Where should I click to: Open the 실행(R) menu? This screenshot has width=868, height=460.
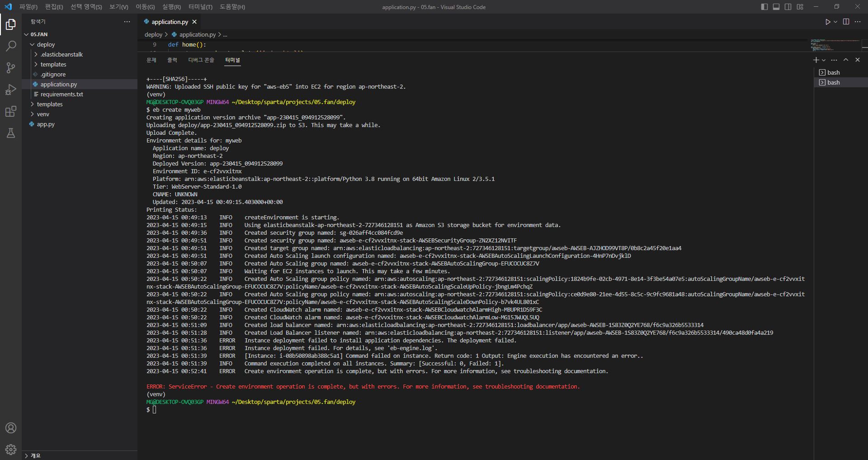tap(171, 7)
